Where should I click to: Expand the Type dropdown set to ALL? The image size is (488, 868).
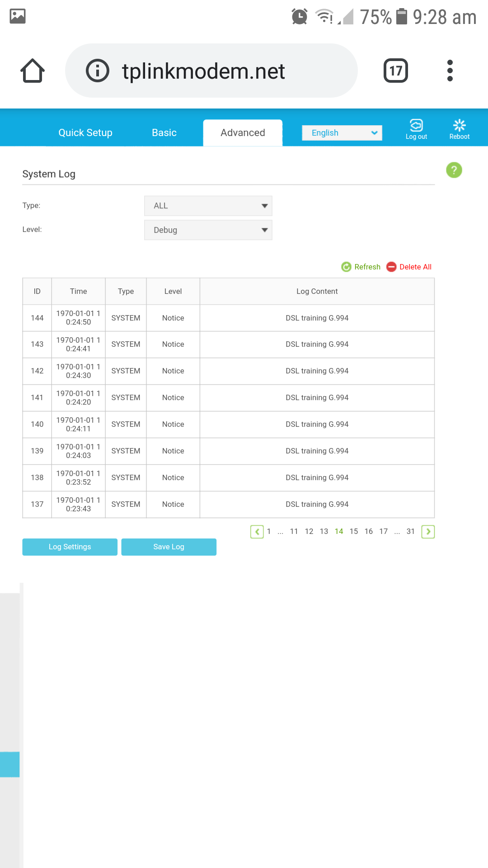[x=208, y=206]
